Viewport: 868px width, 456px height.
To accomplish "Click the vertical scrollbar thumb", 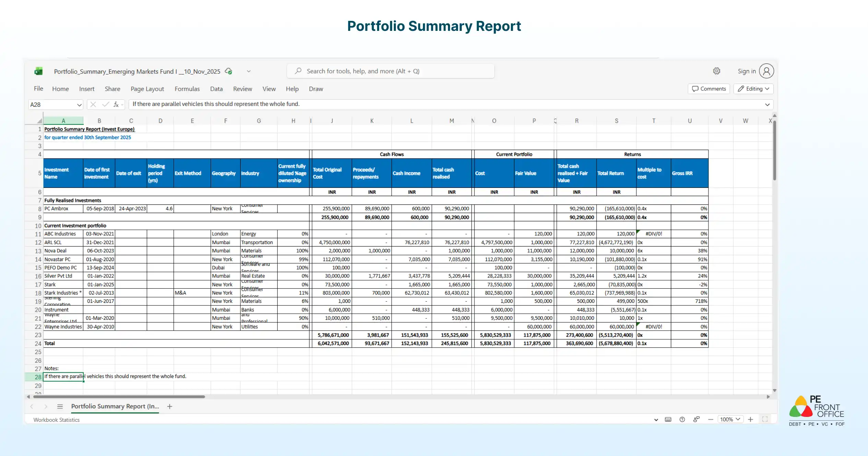I will (x=775, y=151).
